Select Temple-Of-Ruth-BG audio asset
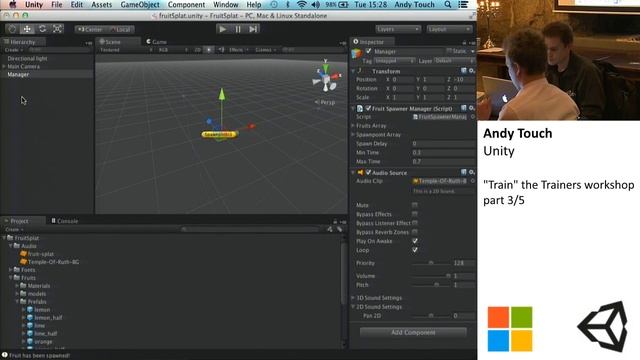The image size is (640, 360). (49, 262)
